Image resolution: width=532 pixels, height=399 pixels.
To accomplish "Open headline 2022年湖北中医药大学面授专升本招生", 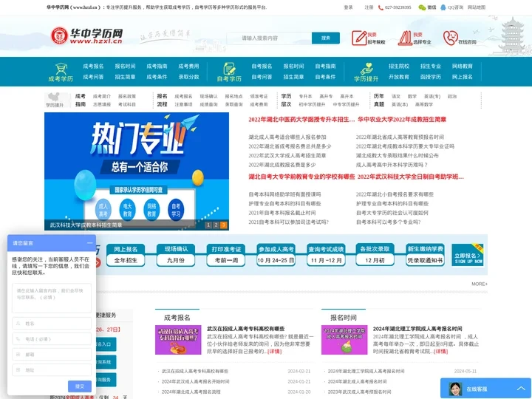I will point(301,120).
